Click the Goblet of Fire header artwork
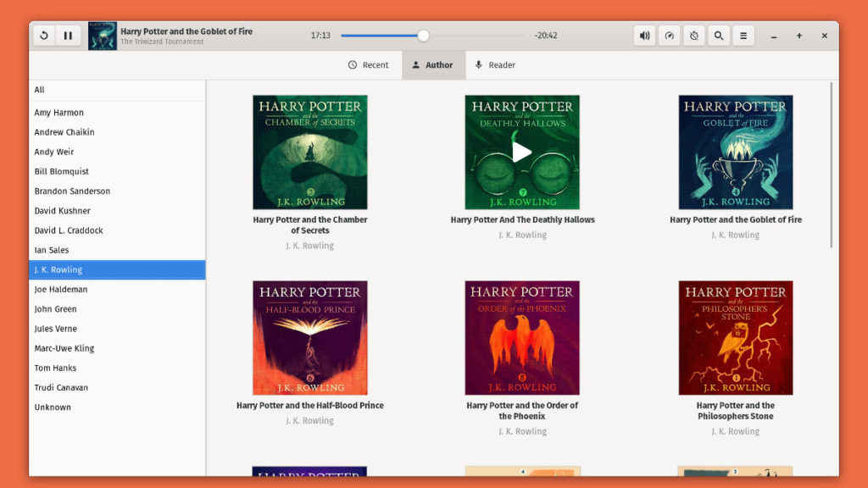Image resolution: width=868 pixels, height=488 pixels. tap(102, 35)
